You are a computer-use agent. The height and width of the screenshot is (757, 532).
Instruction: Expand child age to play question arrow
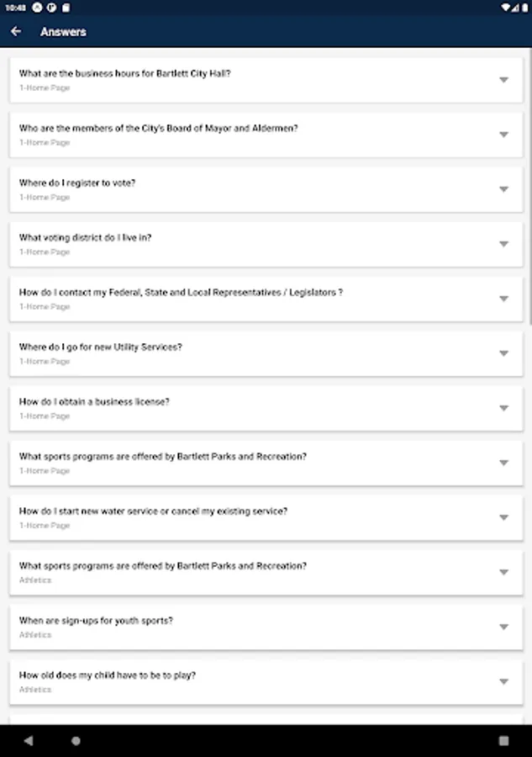tap(503, 681)
